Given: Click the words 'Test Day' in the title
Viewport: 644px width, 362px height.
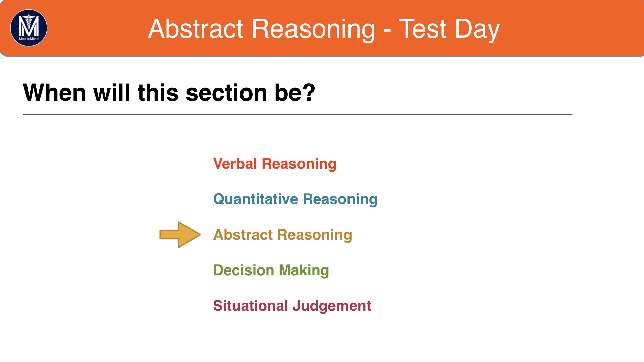Looking at the screenshot, I should click(x=449, y=29).
